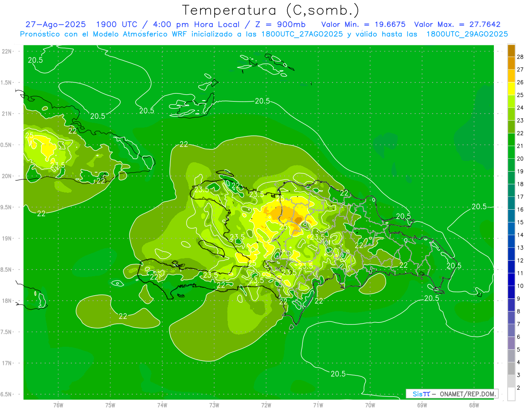The image size is (532, 411).
Task: Click the "21N" latitude label
Action: click(6, 114)
